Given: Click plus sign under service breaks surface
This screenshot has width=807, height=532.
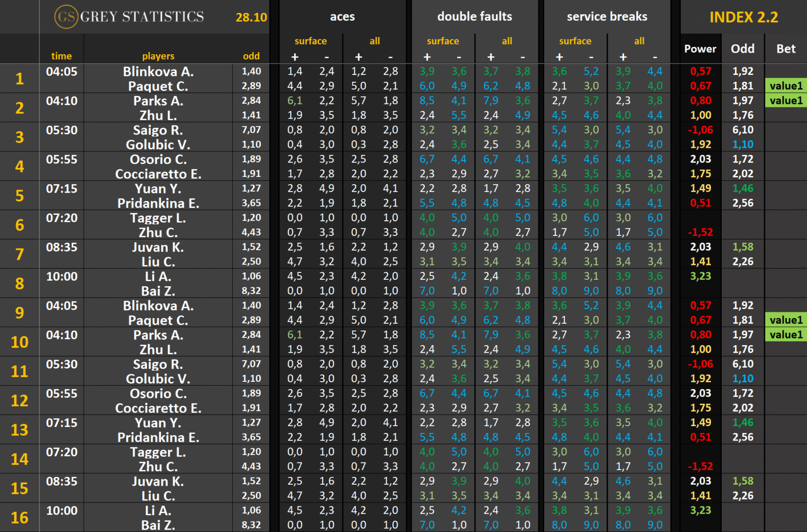Looking at the screenshot, I should 559,57.
